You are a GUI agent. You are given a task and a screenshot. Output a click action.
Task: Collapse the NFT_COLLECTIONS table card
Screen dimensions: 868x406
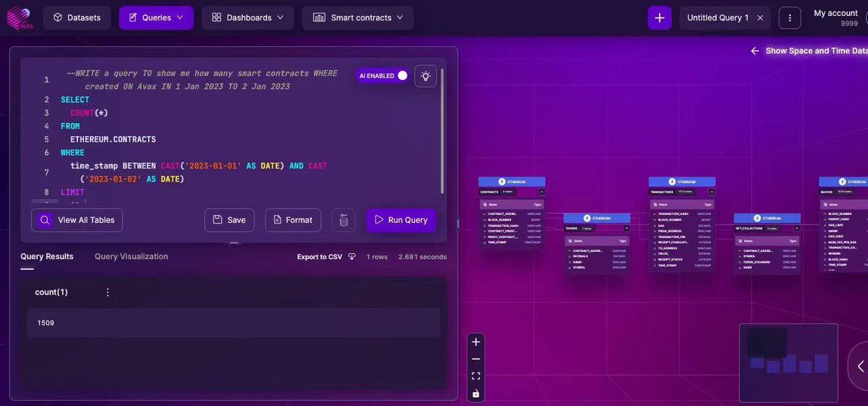click(796, 228)
